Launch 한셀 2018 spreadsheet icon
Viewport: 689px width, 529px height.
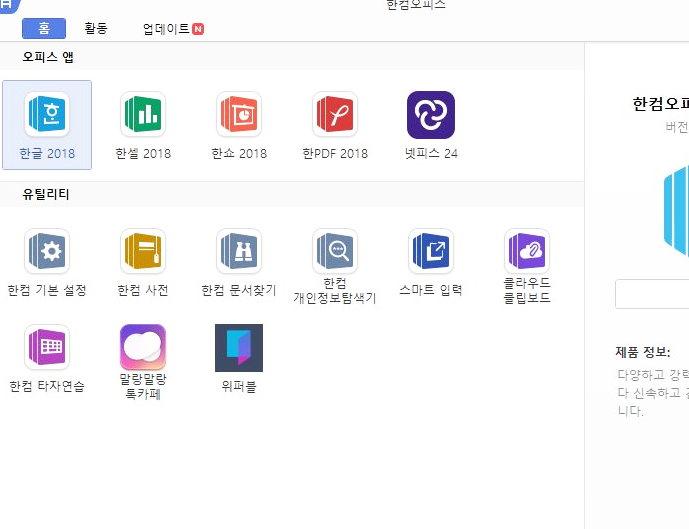[x=143, y=114]
